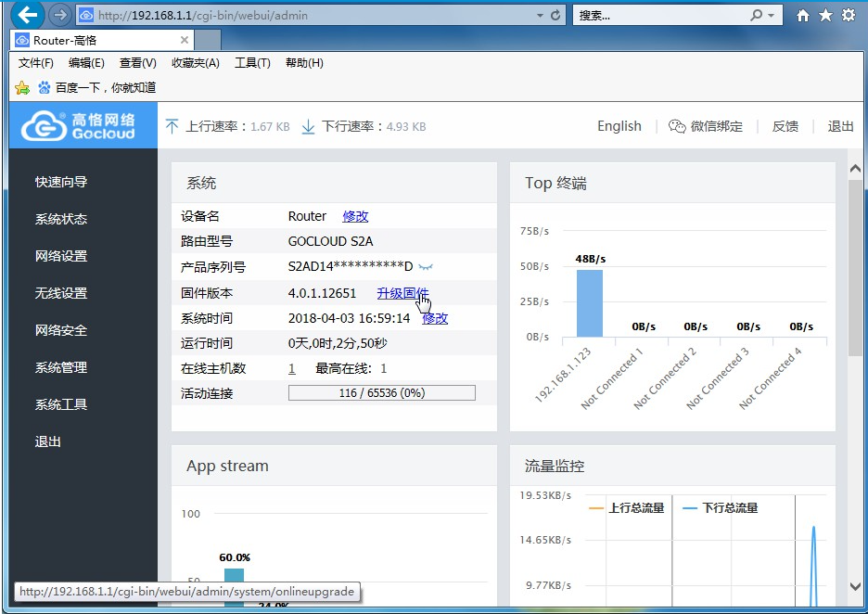Viewport: 868px width, 614px height.
Task: Toggle 上行总流量 legend series
Action: pyautogui.click(x=627, y=507)
